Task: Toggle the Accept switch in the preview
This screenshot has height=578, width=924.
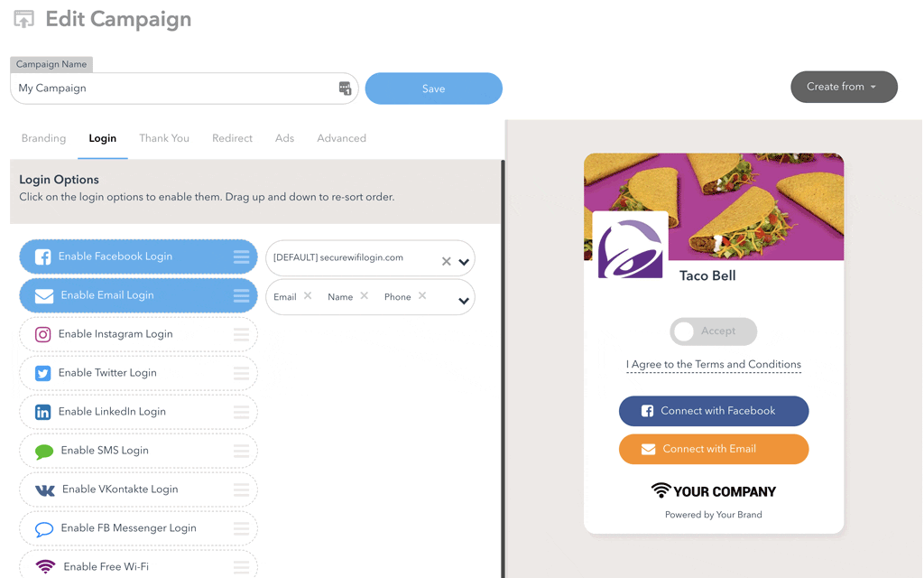Action: (x=713, y=331)
